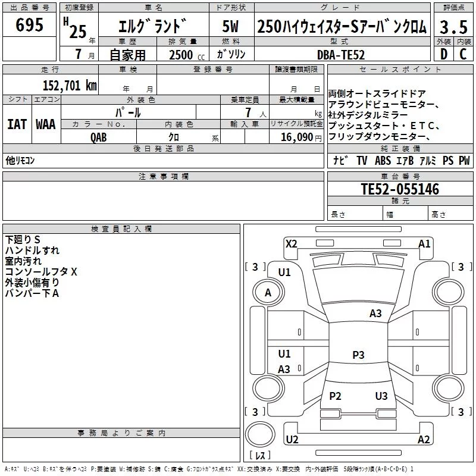This screenshot has width=476, height=476.
Task: Click the color number QAB
Action: point(98,137)
